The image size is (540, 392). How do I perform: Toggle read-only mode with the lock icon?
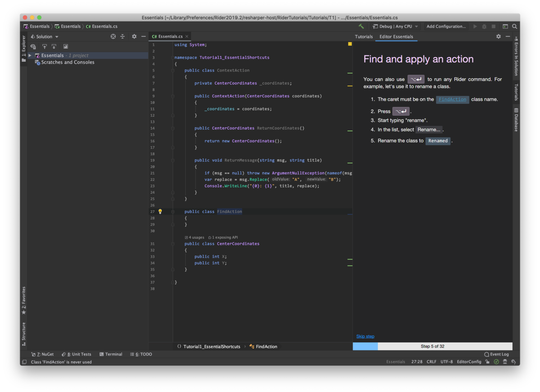coord(487,361)
